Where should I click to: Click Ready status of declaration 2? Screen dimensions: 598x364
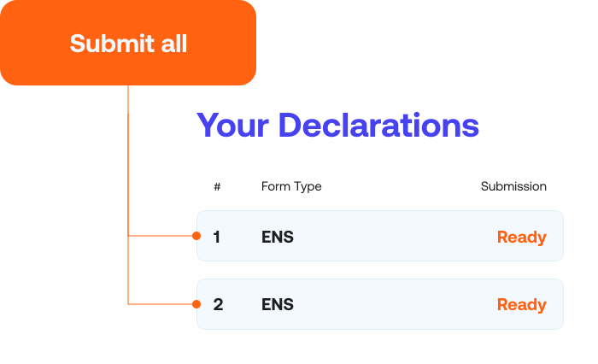point(521,305)
